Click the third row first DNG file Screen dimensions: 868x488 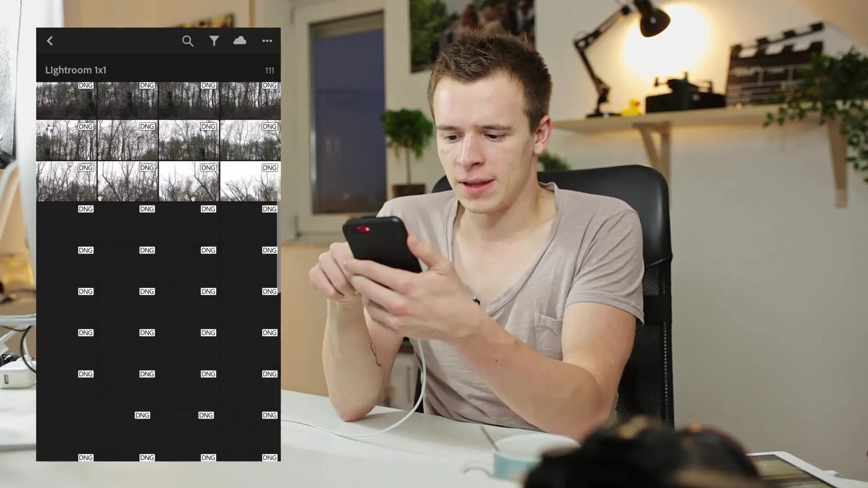point(66,181)
